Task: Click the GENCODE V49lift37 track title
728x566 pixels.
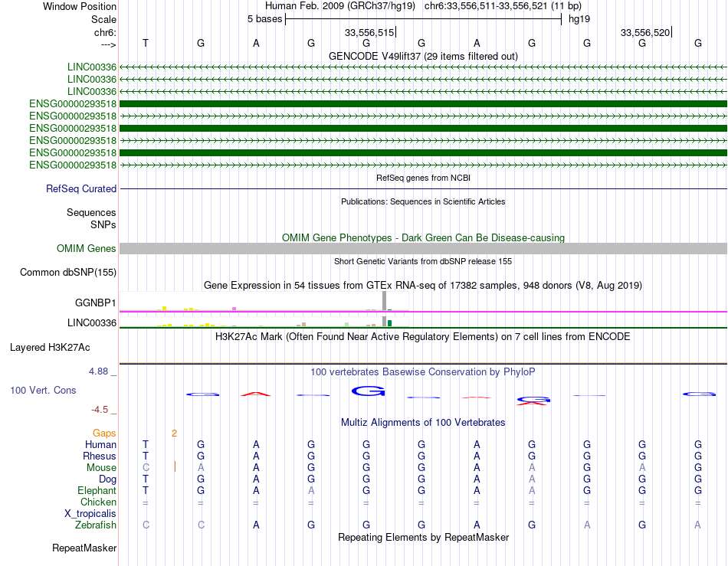Action: [423, 56]
